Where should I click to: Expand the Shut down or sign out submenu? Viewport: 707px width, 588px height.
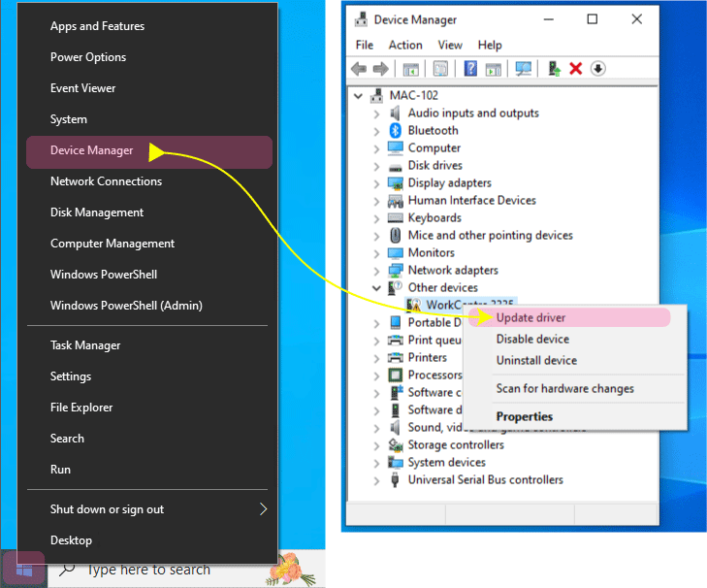[x=263, y=509]
